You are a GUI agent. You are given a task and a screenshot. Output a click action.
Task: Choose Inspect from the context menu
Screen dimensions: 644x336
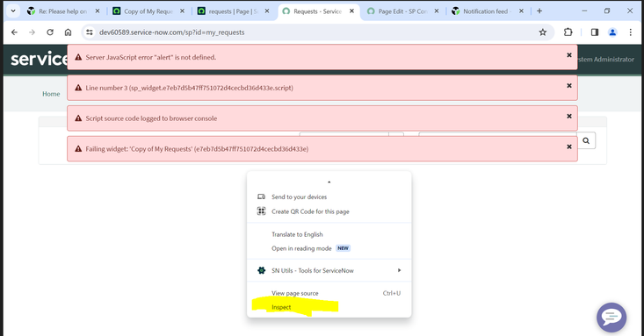(329, 307)
